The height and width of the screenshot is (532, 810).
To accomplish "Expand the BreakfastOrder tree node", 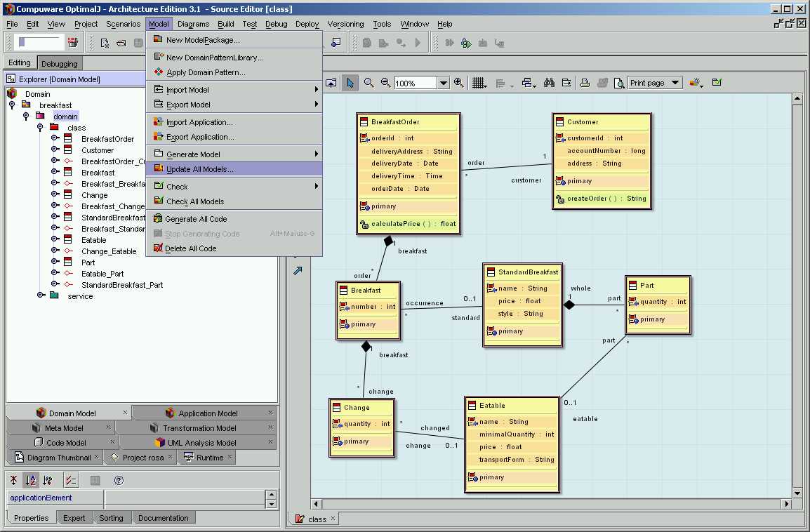I will (54, 138).
